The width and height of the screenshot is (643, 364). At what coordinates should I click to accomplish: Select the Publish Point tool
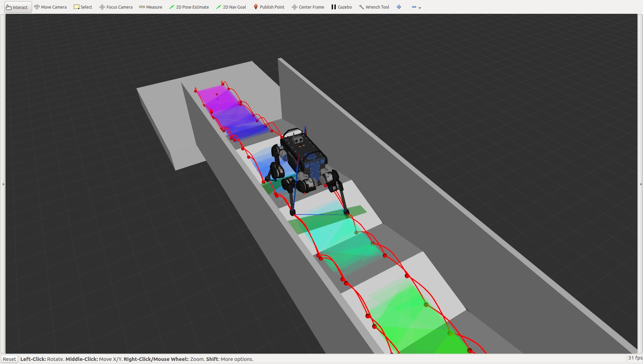(269, 7)
